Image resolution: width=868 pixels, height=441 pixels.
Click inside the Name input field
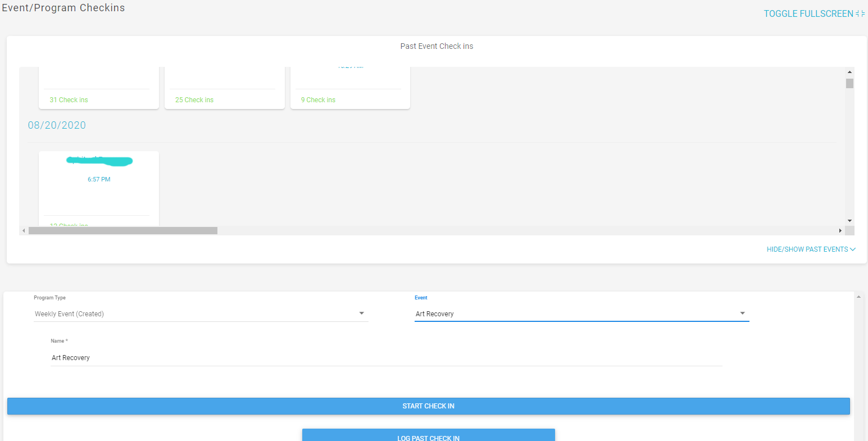pos(225,357)
